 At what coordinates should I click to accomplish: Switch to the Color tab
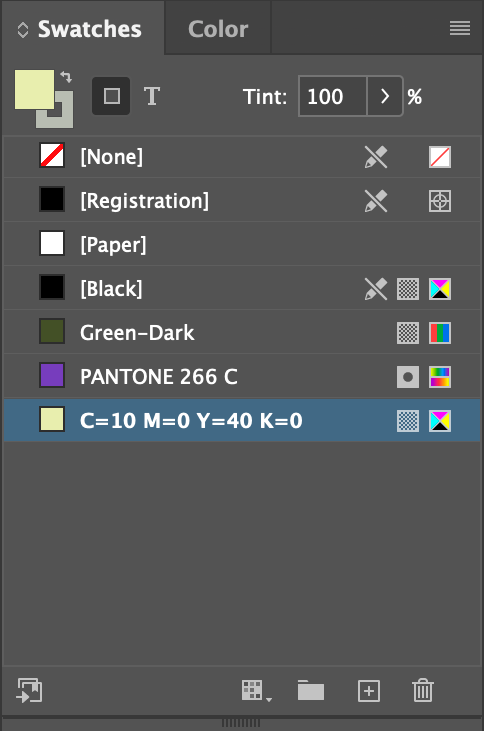click(218, 29)
